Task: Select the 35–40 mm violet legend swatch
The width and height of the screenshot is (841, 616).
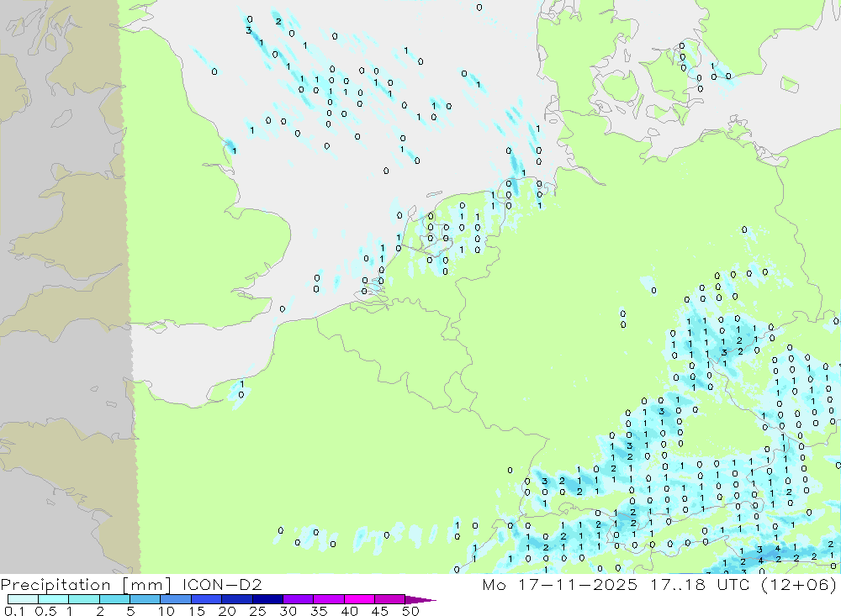Action: 329,599
